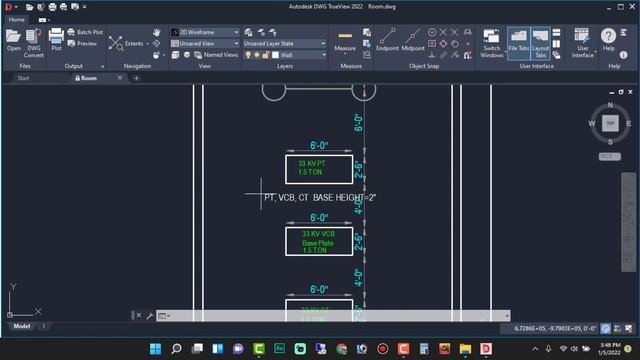Launch the DWG Convert tool
The height and width of the screenshot is (360, 640).
[x=33, y=43]
